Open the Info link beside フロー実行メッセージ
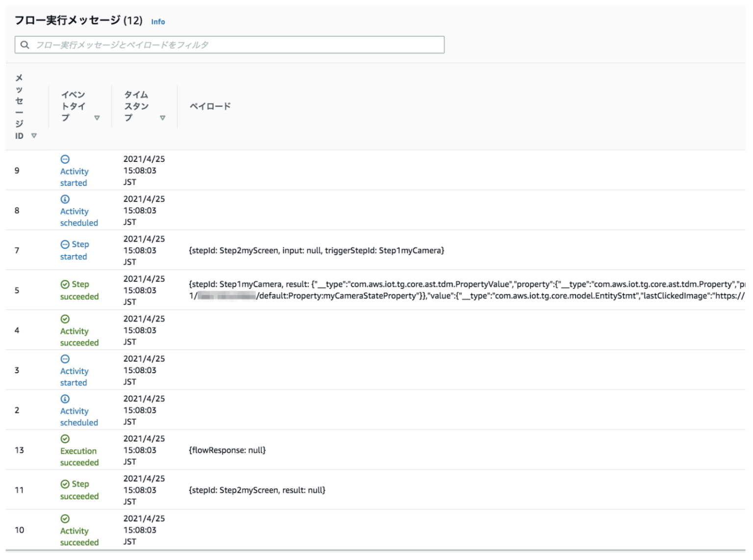Screen dimensions: 753x560 (x=157, y=22)
